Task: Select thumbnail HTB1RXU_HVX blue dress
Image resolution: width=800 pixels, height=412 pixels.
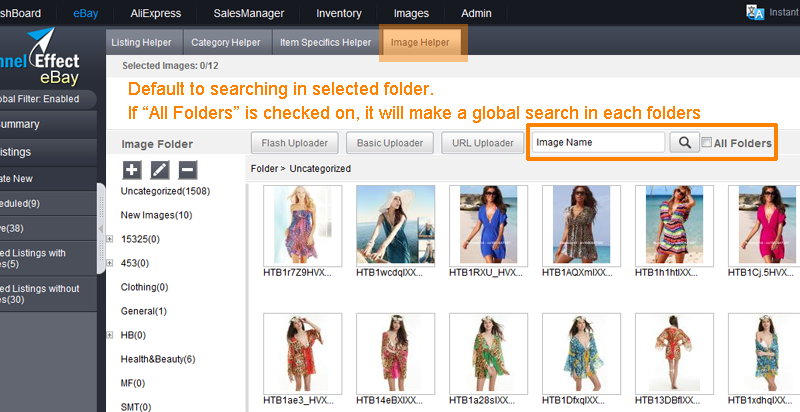Action: tap(488, 225)
